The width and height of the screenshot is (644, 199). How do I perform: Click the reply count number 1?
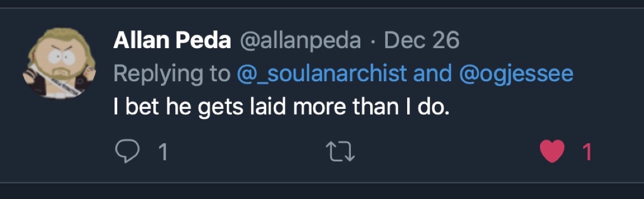click(163, 152)
